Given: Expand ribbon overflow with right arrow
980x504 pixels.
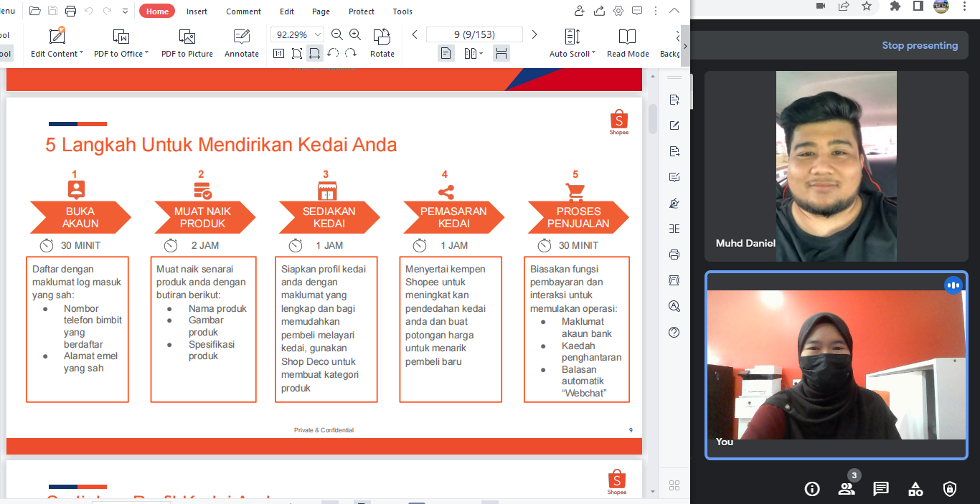Looking at the screenshot, I should point(685,46).
